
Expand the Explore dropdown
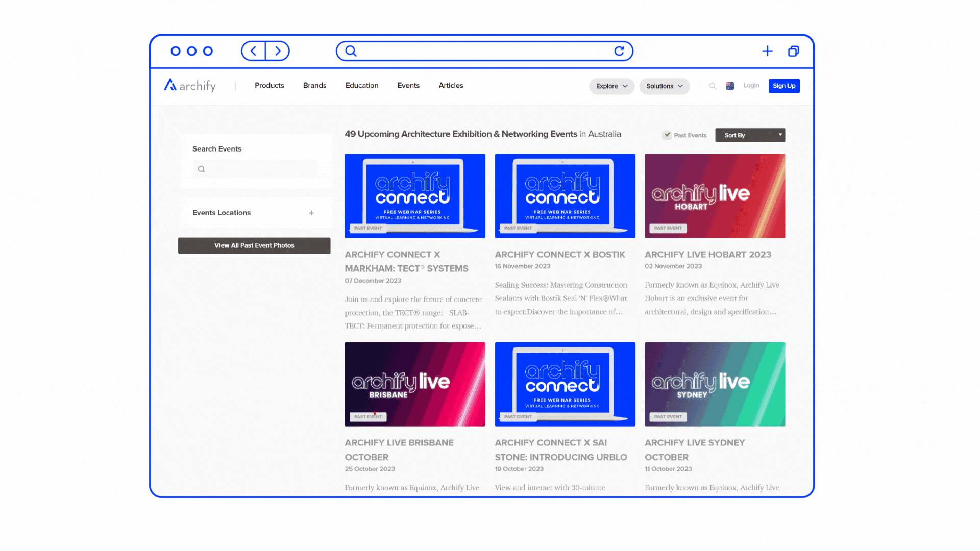click(x=611, y=86)
